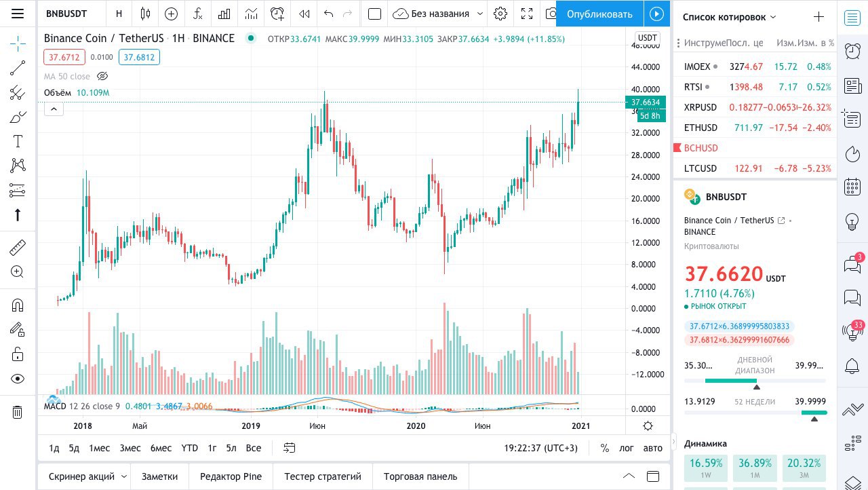Image resolution: width=868 pixels, height=490 pixels.
Task: Pick the trend line drawing tool
Action: [18, 68]
